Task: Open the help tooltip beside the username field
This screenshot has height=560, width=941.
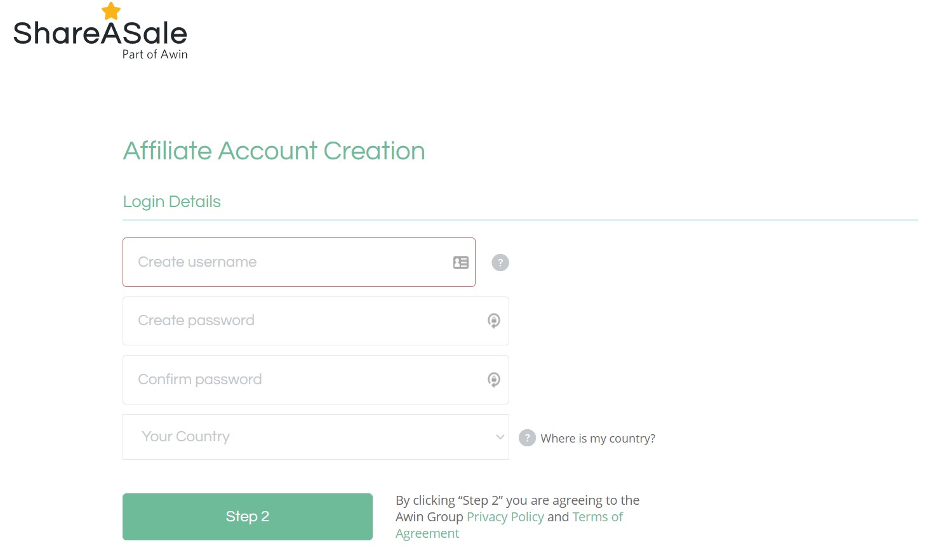Action: [x=500, y=262]
